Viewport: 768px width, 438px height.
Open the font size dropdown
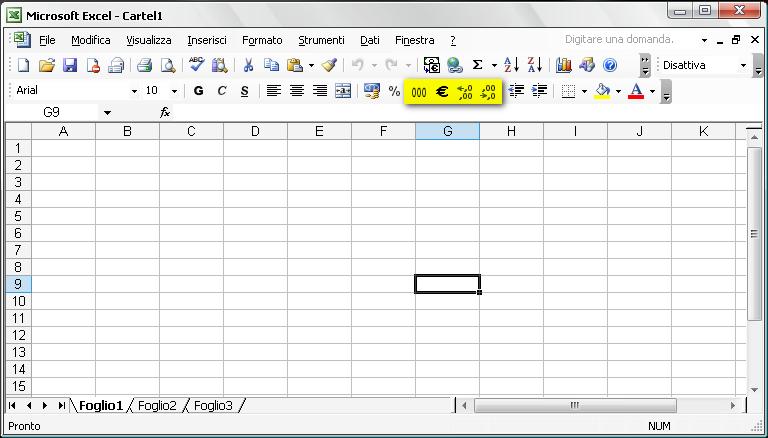(174, 91)
